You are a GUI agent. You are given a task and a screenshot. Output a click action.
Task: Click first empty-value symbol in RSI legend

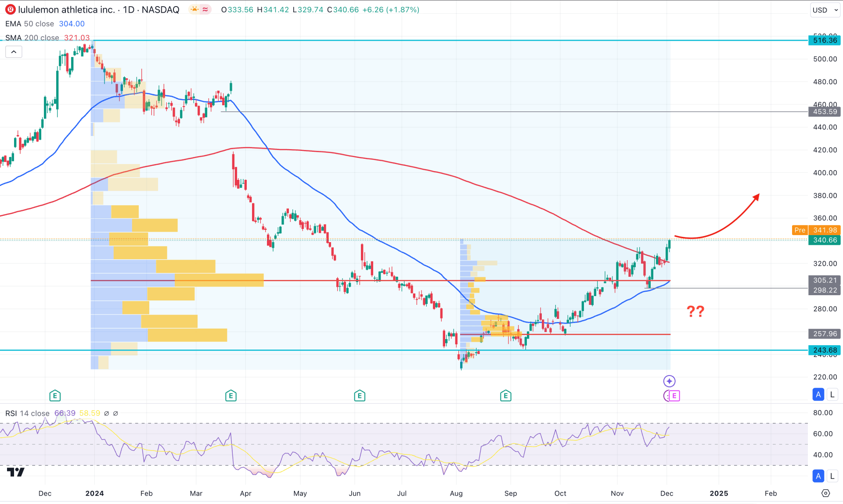tap(106, 413)
